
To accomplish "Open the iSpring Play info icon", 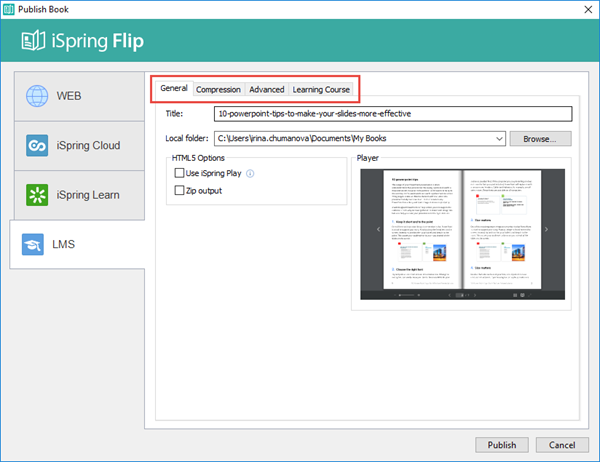I will 250,174.
